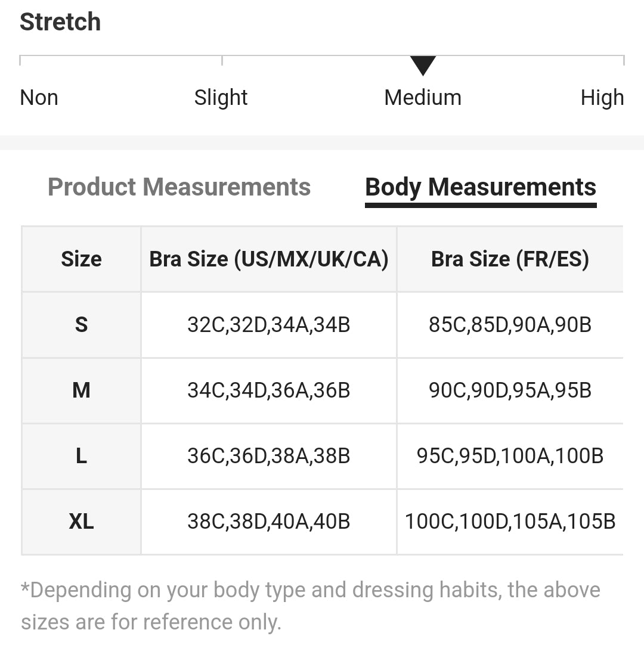
Task: Click the Slight stretch label
Action: [x=221, y=98]
